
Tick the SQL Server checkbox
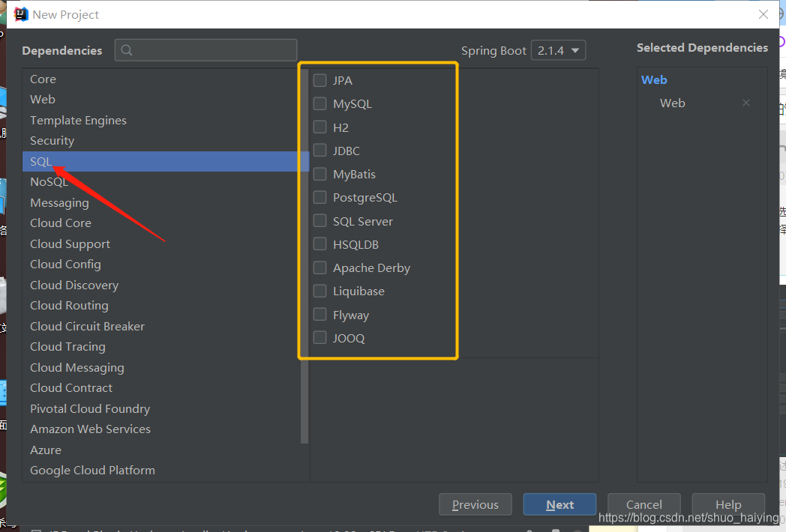[319, 221]
